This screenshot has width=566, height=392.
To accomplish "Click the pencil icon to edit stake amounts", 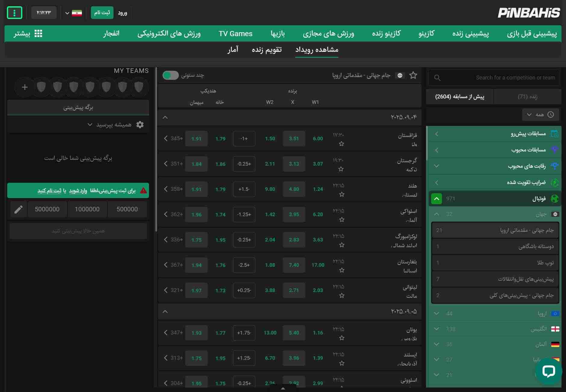I will pos(18,209).
